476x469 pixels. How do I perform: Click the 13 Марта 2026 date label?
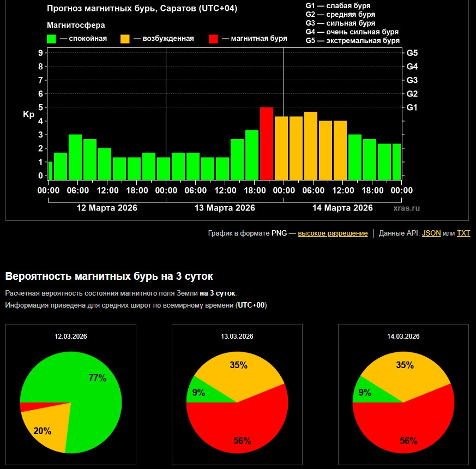pyautogui.click(x=225, y=208)
